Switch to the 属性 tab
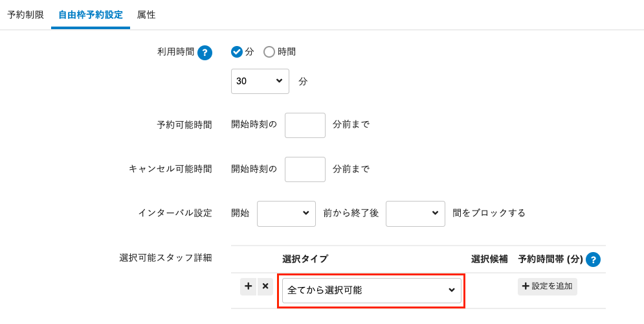 (146, 14)
